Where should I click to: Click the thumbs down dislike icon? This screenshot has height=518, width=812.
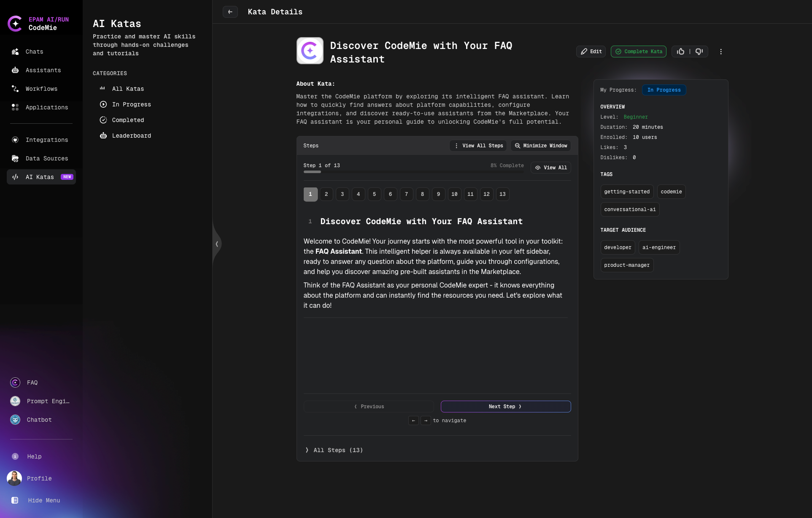point(699,52)
